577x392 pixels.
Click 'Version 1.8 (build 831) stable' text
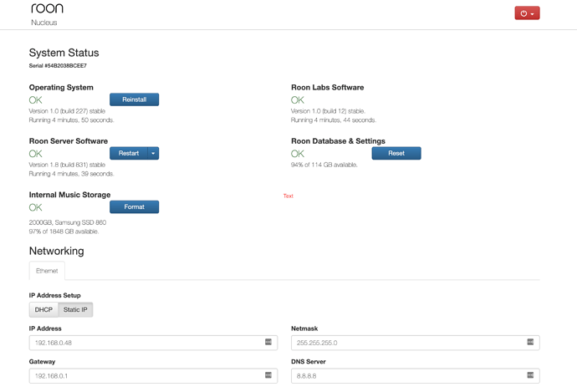[68, 165]
